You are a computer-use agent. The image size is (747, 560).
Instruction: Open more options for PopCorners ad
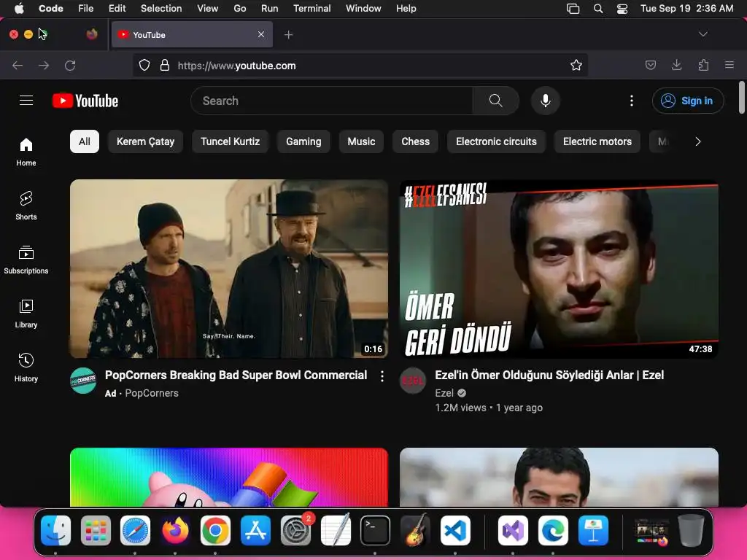click(382, 376)
